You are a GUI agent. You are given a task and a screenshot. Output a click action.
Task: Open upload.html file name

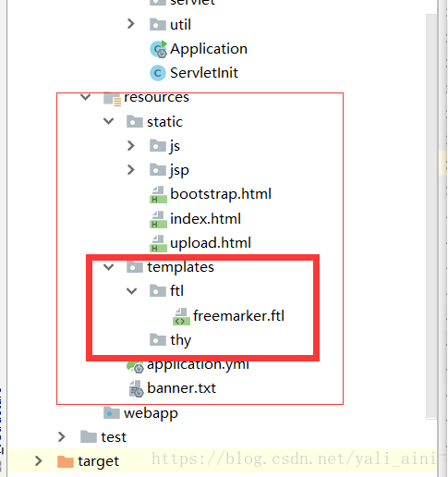coord(211,243)
